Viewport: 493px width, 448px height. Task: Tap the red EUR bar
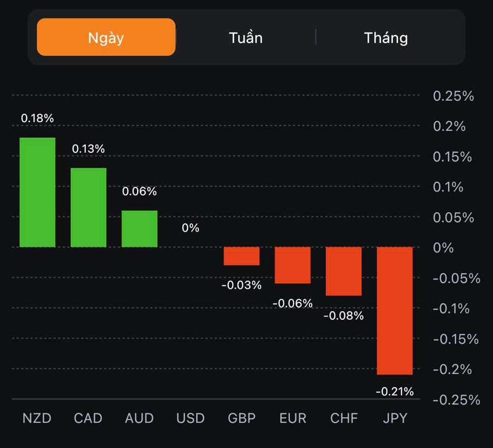point(293,265)
